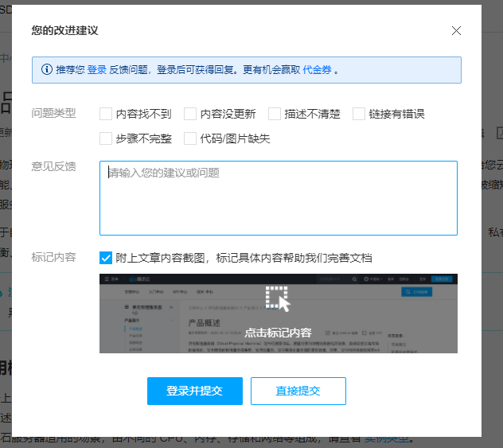Enable the 步骤不完整 checkbox
Screen dimensions: 503x448
click(x=106, y=138)
